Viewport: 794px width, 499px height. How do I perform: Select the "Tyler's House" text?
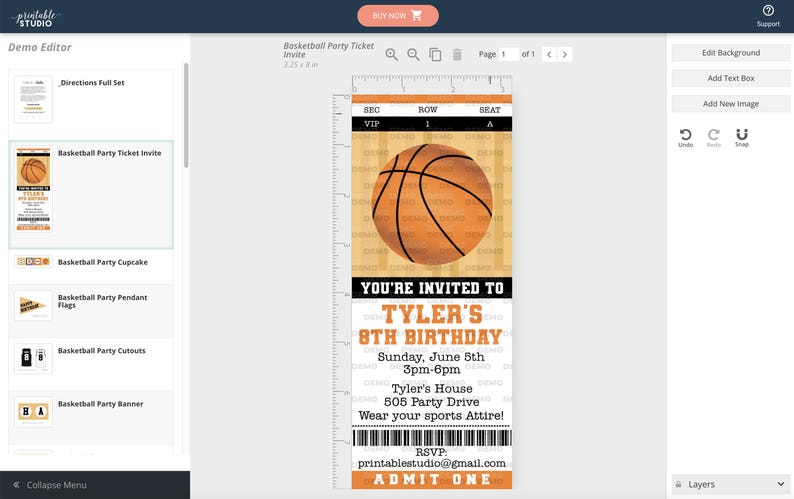pyautogui.click(x=432, y=389)
